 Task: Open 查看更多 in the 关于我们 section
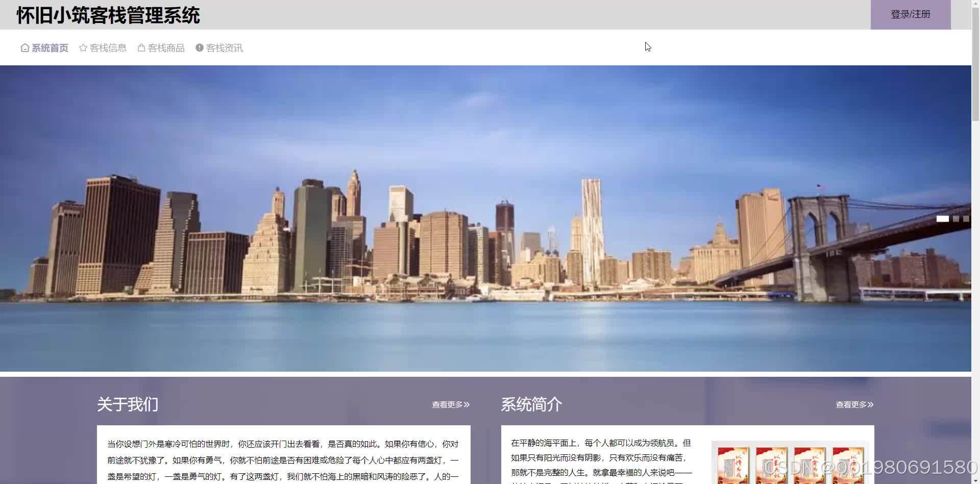[449, 404]
